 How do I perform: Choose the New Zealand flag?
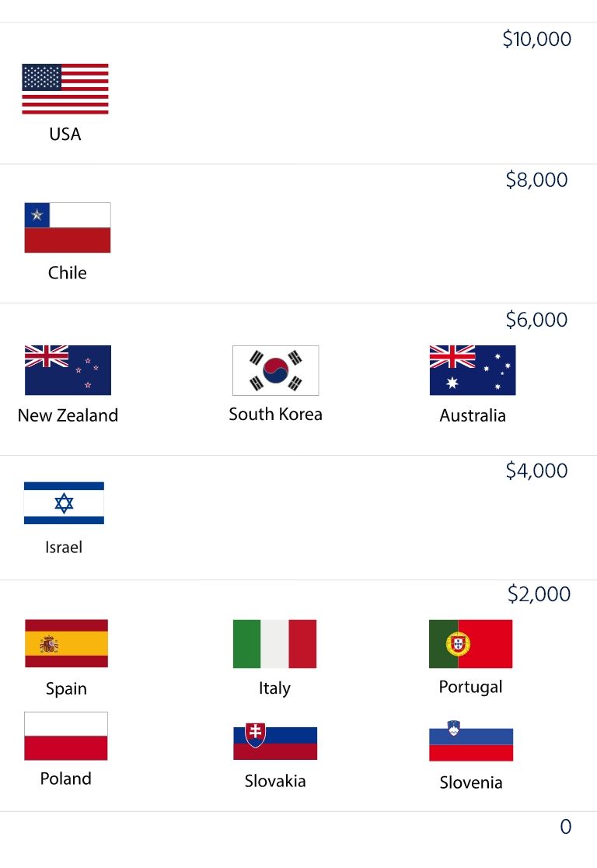coord(68,369)
